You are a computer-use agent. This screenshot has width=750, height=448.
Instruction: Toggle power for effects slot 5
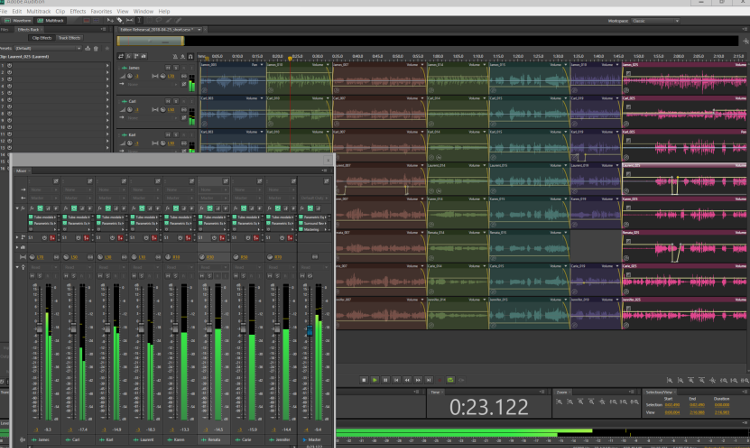tap(10, 93)
